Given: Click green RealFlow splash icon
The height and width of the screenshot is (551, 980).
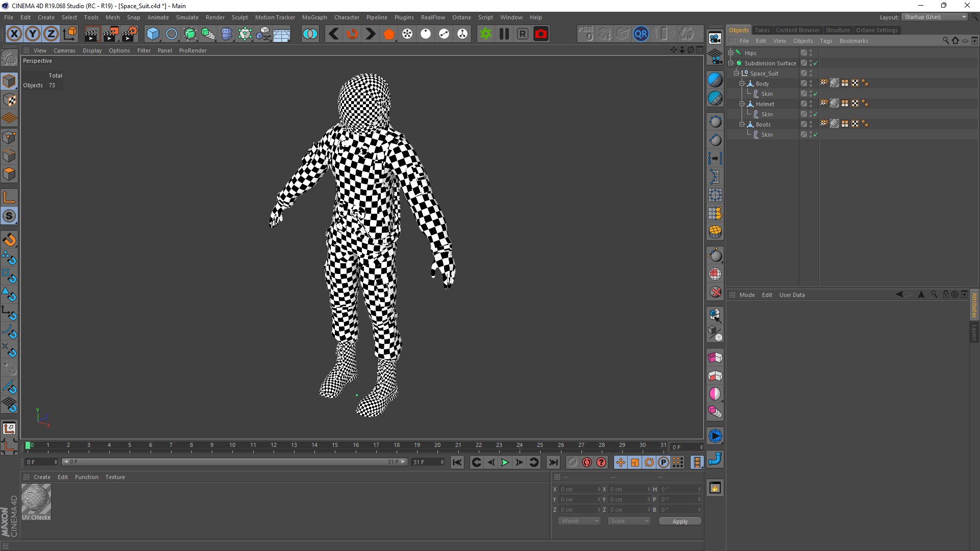Looking at the screenshot, I should point(485,34).
